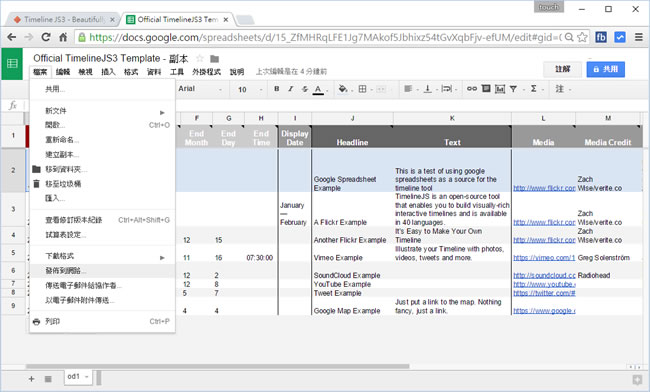This screenshot has width=650, height=392.
Task: Open the functions sigma menu
Action: pos(534,89)
